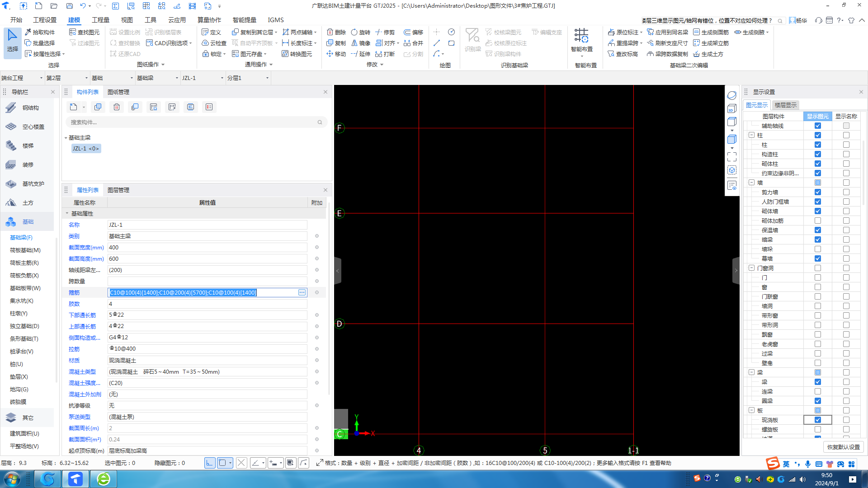Collapse the 门窗洞 tree group
Image resolution: width=868 pixels, height=488 pixels.
pos(751,268)
